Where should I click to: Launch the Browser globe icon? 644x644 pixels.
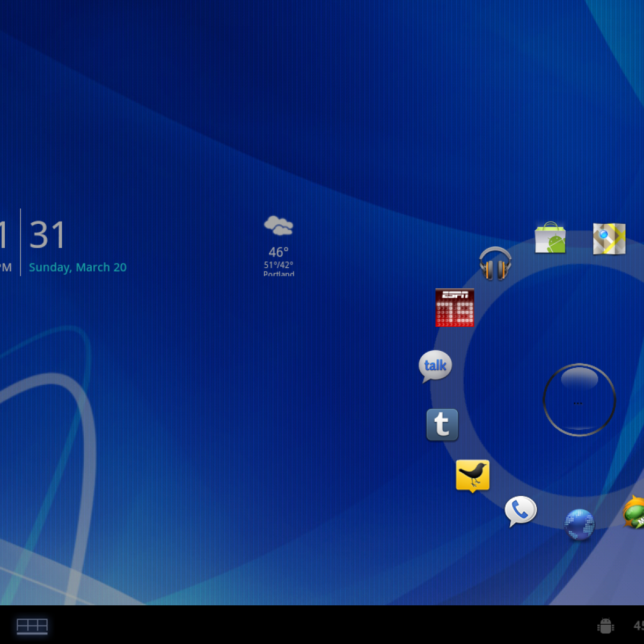(580, 524)
